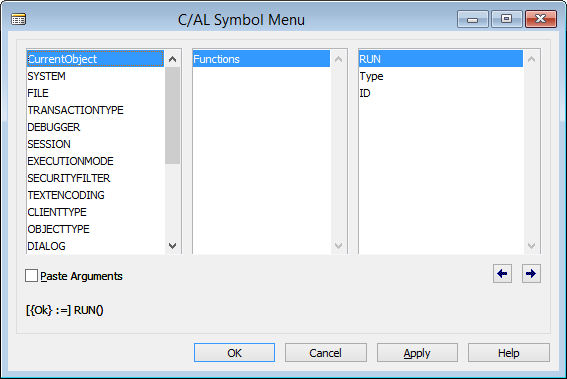Screen dimensions: 567x379
Task: Select DEBUGGER in the symbol list
Action: (x=95, y=127)
